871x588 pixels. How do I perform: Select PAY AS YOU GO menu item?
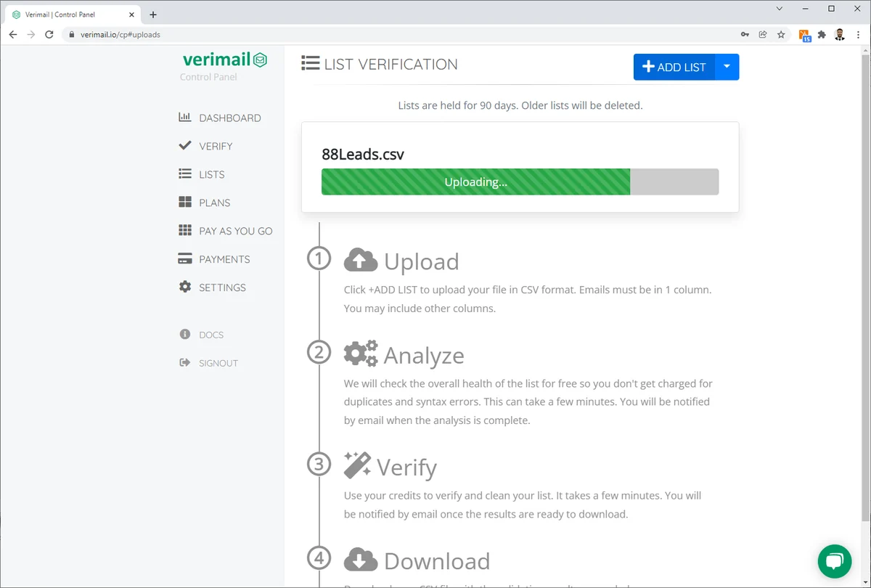(x=235, y=231)
